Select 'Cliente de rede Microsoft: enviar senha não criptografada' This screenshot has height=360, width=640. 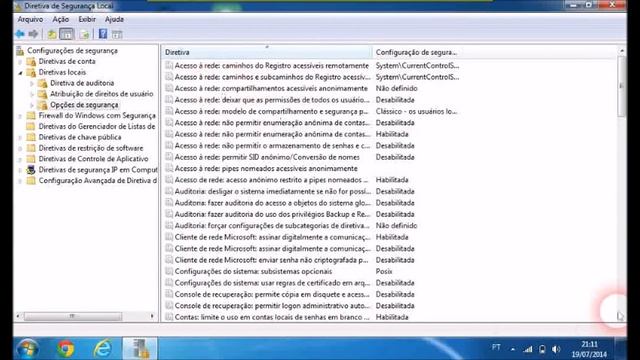(x=271, y=260)
